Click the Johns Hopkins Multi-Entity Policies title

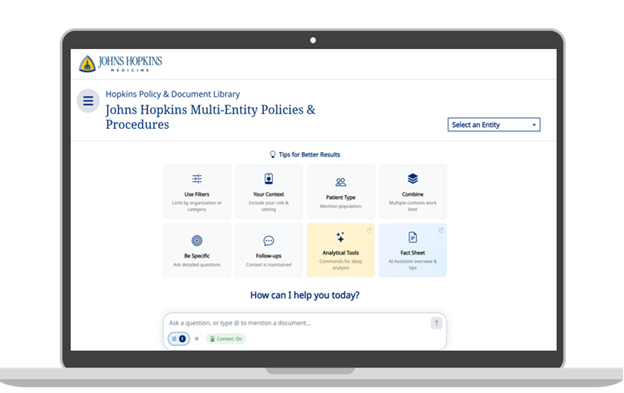point(210,117)
